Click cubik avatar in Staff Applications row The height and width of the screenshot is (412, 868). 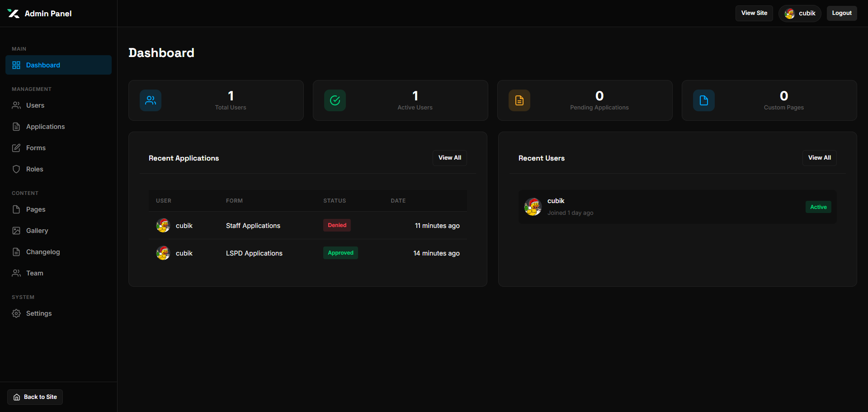163,225
